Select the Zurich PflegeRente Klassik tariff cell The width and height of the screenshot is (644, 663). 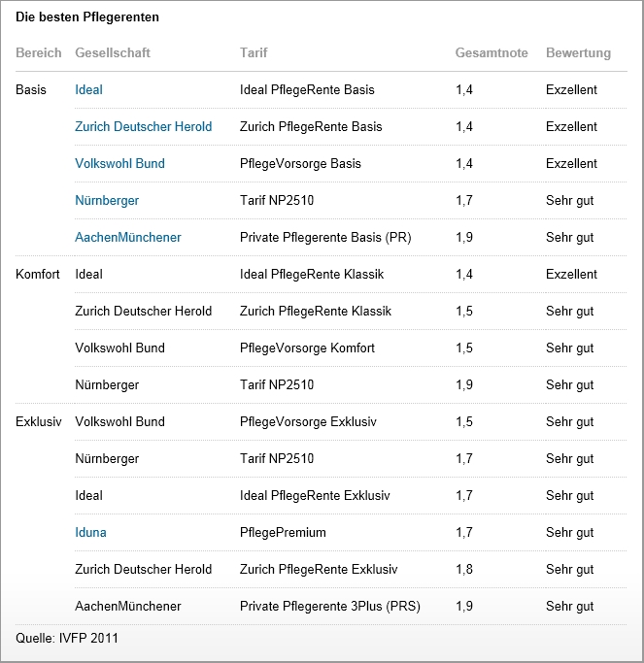coord(316,311)
